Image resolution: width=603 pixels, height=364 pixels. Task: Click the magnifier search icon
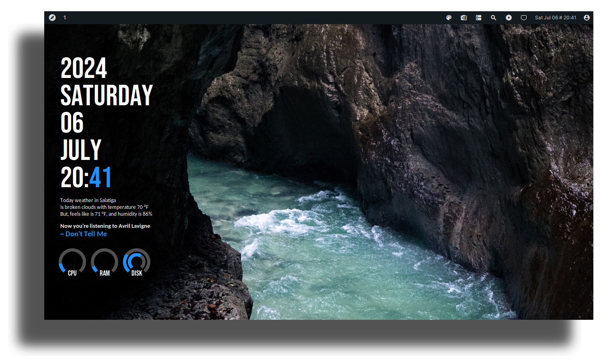pos(493,18)
